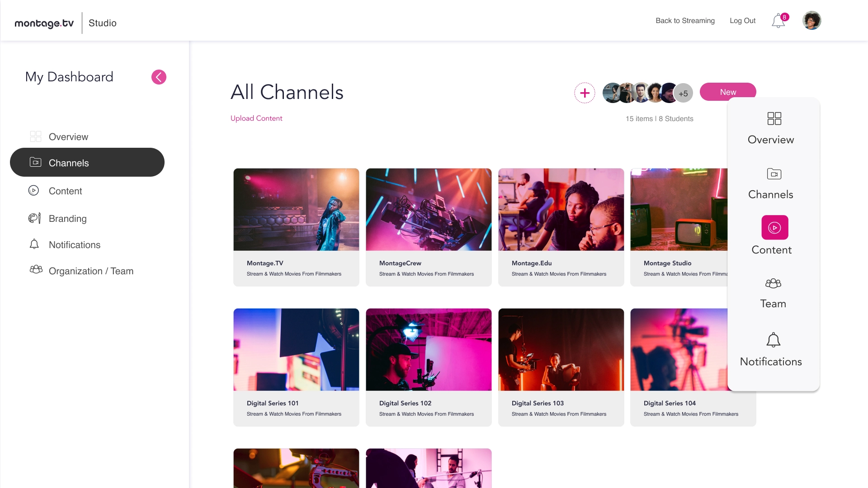Open the MontageCrew channel thumbnail

coord(429,210)
